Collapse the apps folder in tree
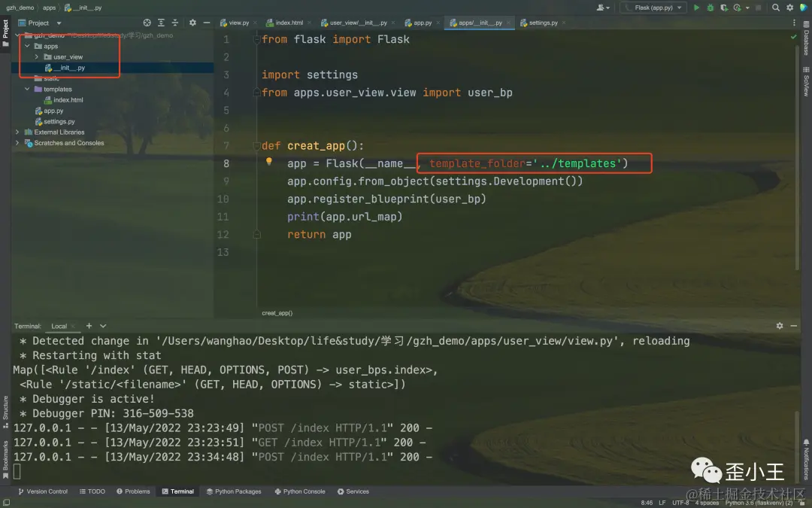The width and height of the screenshot is (812, 508). [x=28, y=46]
